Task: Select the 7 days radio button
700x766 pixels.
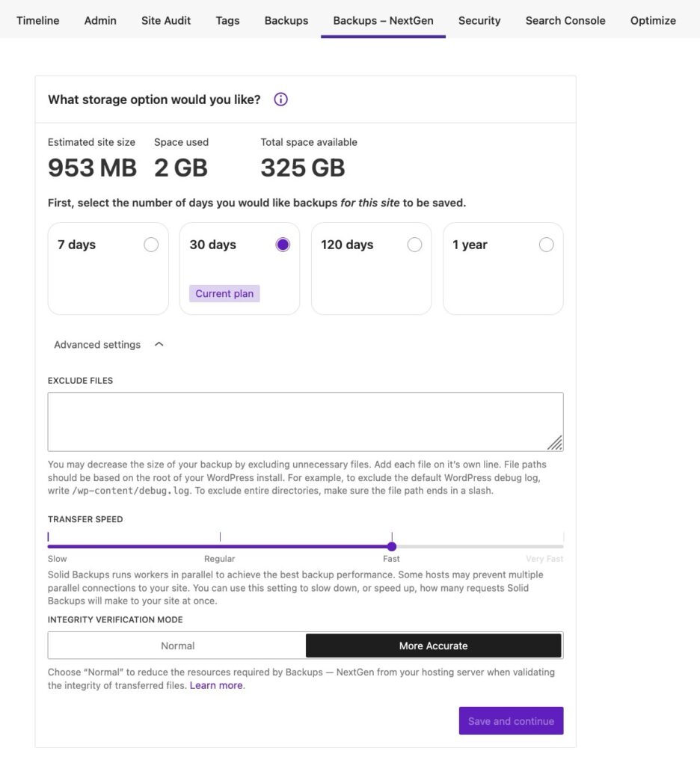Action: [151, 245]
